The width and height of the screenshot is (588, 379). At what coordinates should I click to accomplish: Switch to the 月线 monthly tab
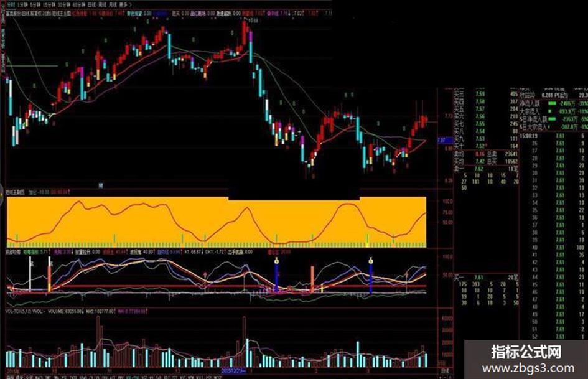113,5
